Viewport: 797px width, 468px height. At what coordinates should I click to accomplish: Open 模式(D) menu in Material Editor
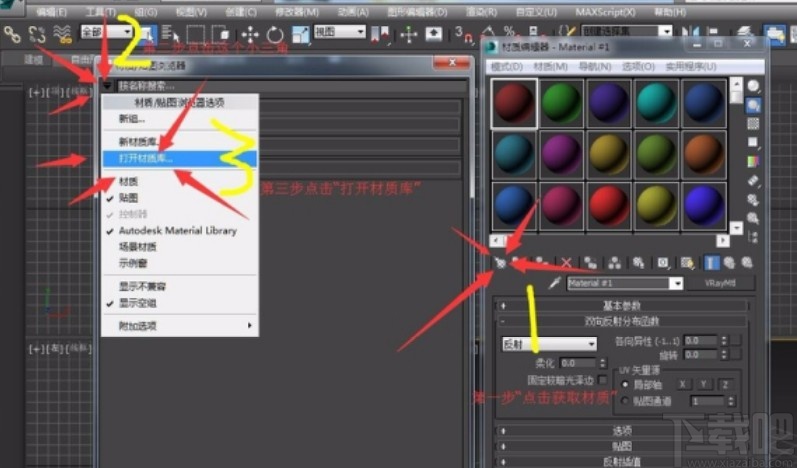[x=506, y=67]
